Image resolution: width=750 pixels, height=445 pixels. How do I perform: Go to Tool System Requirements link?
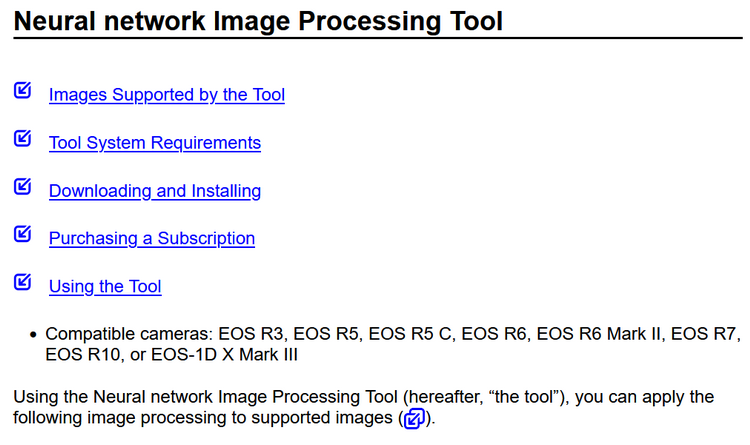[x=154, y=143]
